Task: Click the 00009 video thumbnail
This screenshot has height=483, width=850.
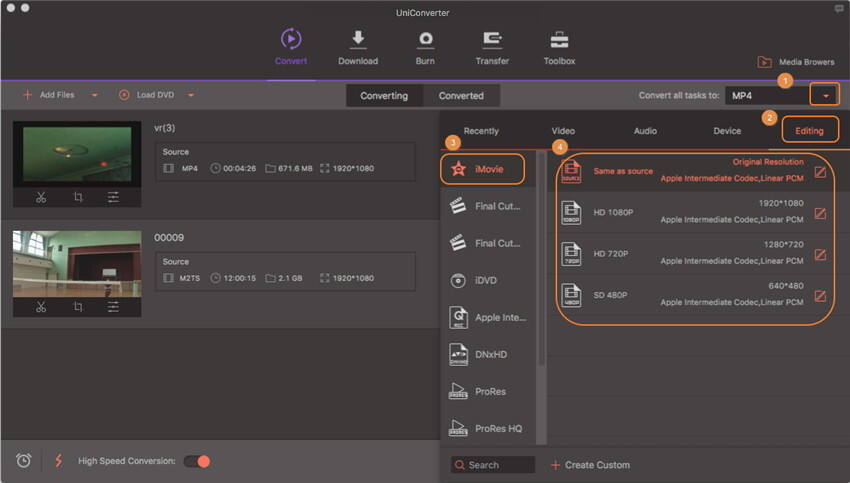Action: (x=77, y=264)
